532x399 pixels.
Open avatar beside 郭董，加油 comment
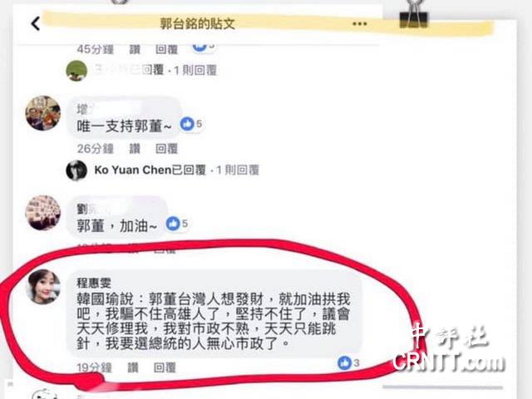click(x=43, y=213)
